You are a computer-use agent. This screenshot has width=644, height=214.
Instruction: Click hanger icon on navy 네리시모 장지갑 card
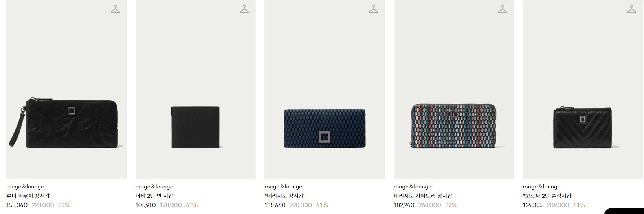coord(373,9)
